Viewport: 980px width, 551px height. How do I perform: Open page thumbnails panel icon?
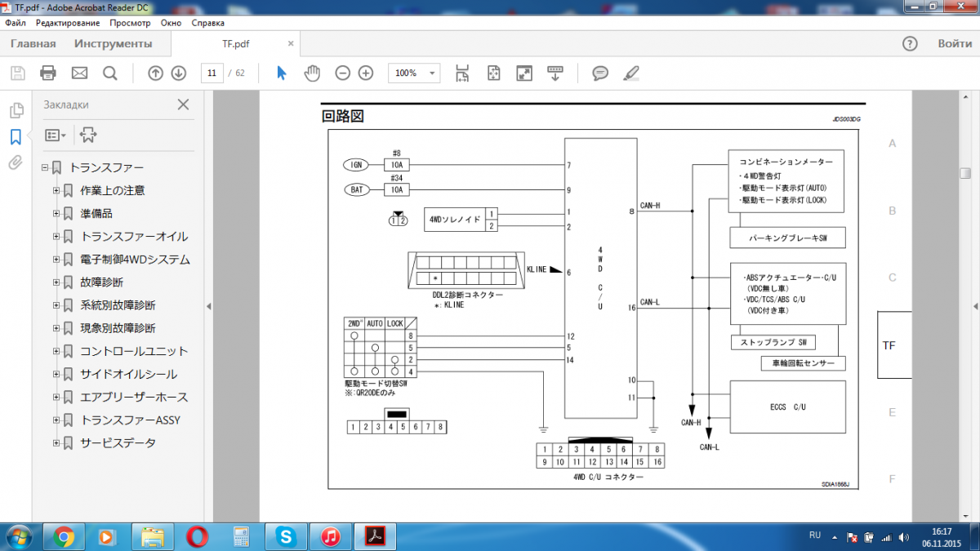(16, 111)
